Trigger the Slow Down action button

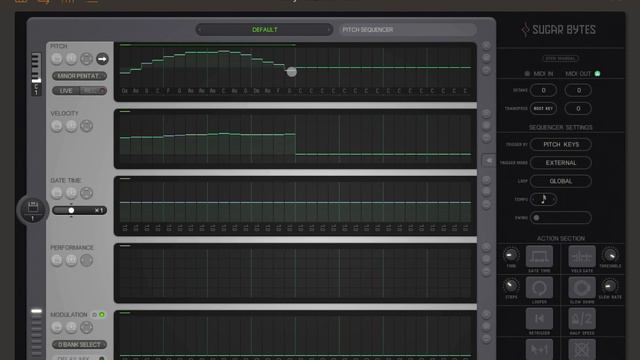[x=582, y=288]
